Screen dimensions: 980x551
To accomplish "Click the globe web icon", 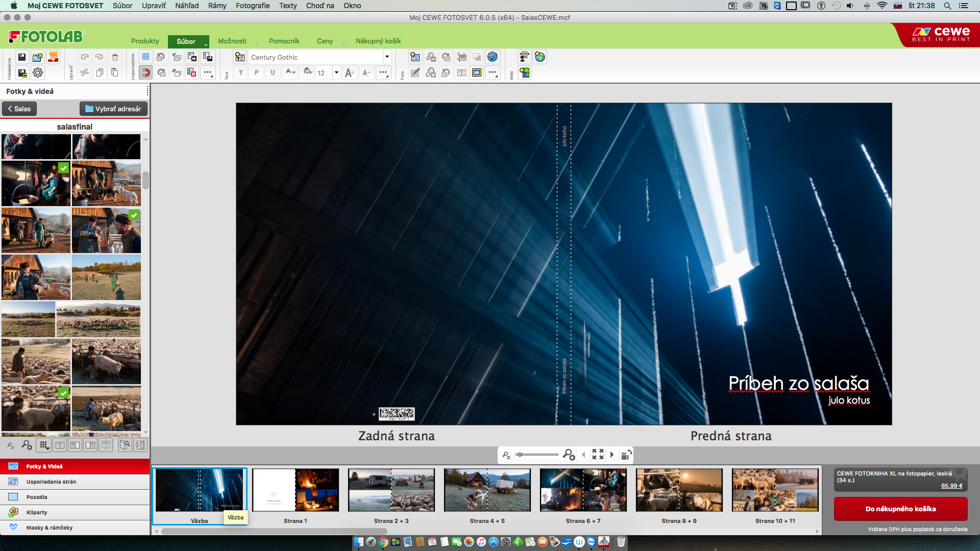I will click(x=540, y=57).
